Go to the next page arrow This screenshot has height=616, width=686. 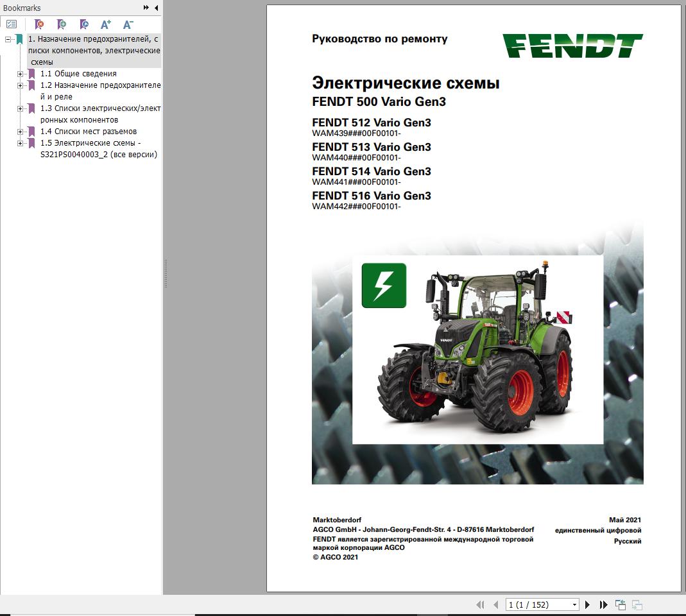(x=588, y=604)
